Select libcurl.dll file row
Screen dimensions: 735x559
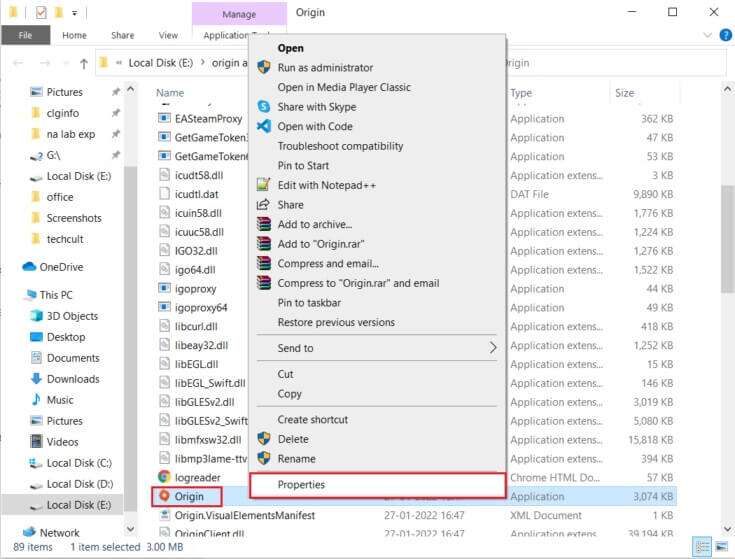(x=196, y=326)
